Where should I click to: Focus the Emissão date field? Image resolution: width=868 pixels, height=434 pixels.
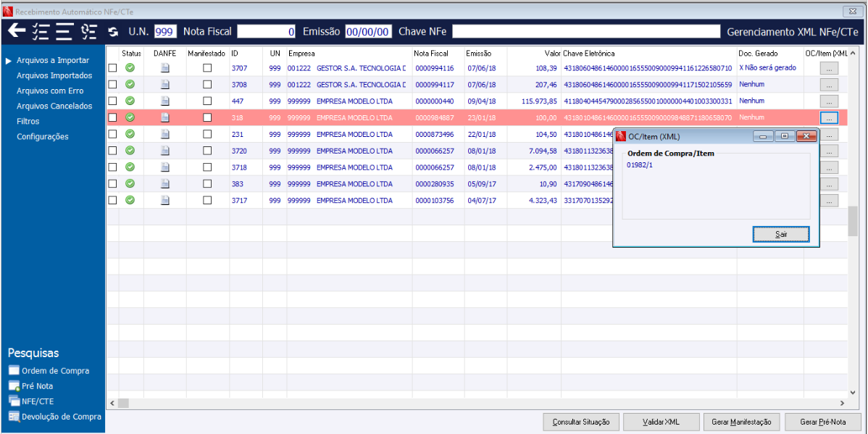[368, 32]
